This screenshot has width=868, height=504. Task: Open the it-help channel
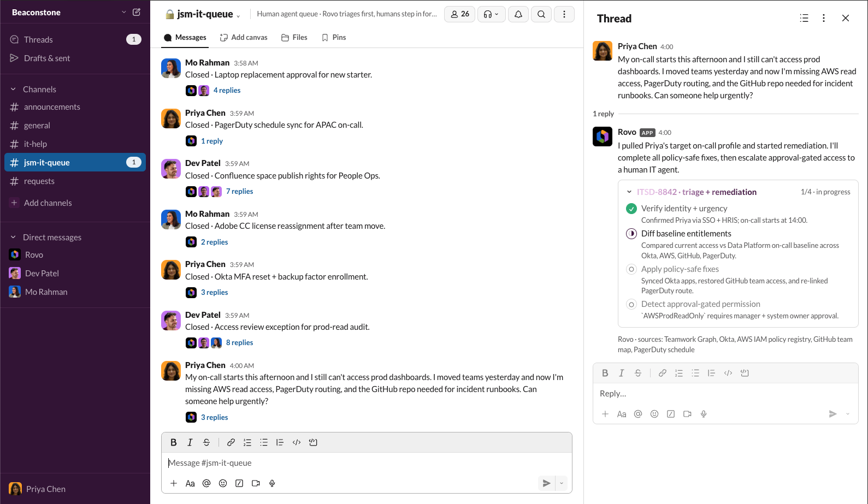tap(75, 144)
